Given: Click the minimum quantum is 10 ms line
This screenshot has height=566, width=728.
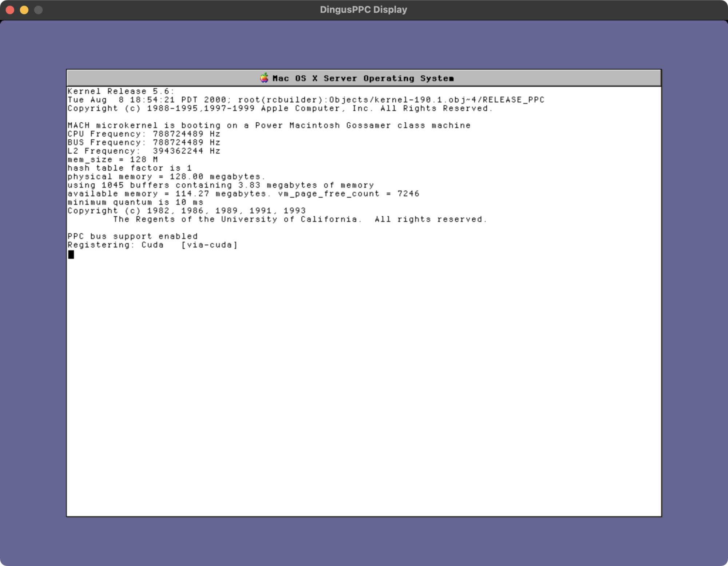Looking at the screenshot, I should point(135,202).
